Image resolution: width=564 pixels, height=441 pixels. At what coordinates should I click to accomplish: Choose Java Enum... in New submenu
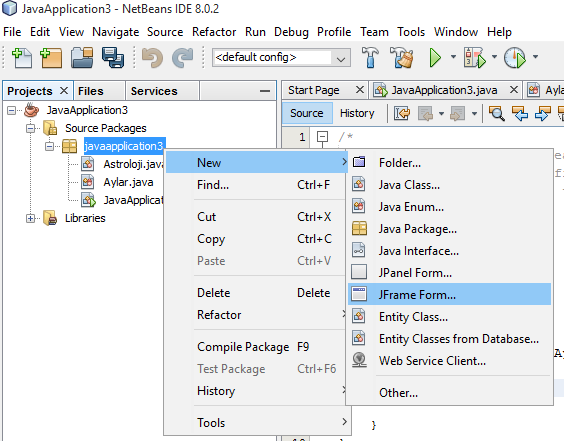tap(449, 207)
